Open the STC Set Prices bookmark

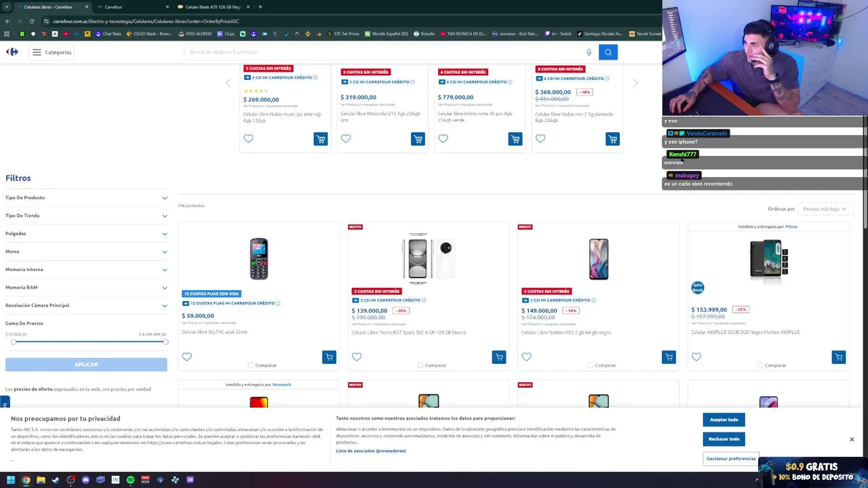(x=343, y=34)
